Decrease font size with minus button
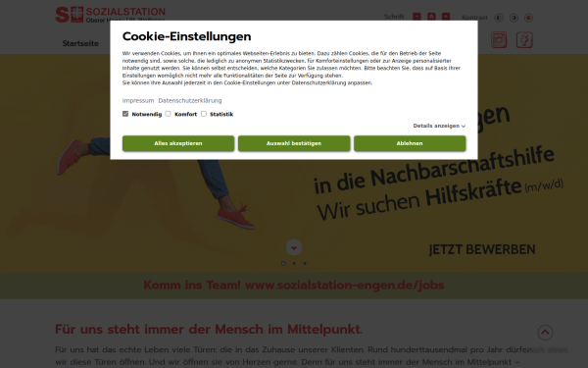 [416, 17]
